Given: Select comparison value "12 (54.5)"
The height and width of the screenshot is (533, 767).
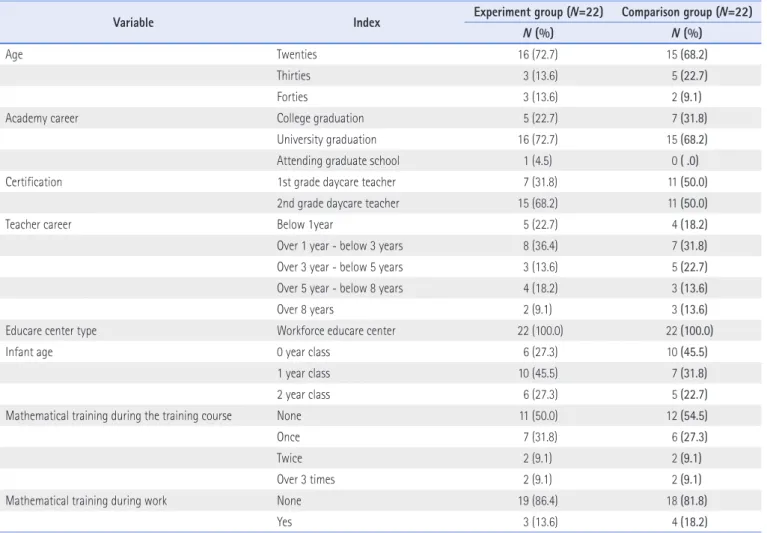Looking at the screenshot, I should pyautogui.click(x=687, y=416).
